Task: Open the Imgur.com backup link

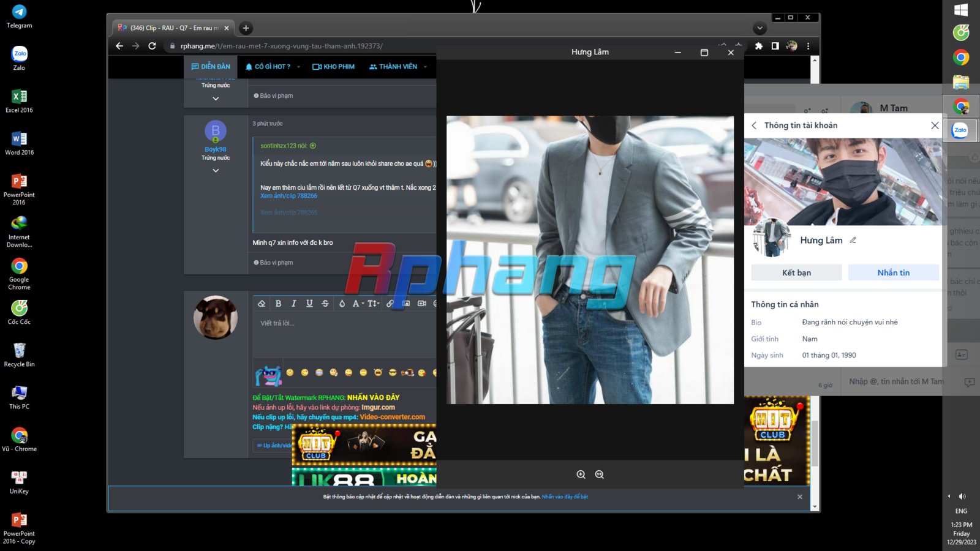Action: coord(379,407)
